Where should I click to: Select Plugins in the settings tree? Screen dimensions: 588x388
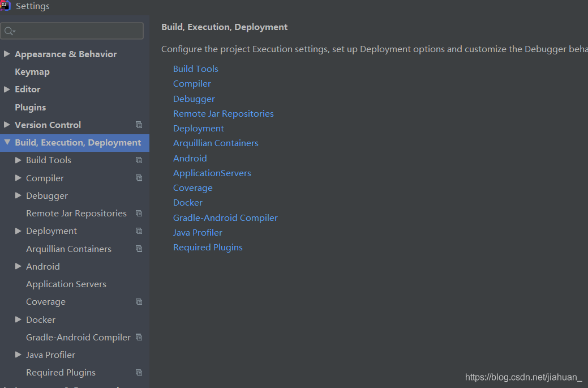31,108
